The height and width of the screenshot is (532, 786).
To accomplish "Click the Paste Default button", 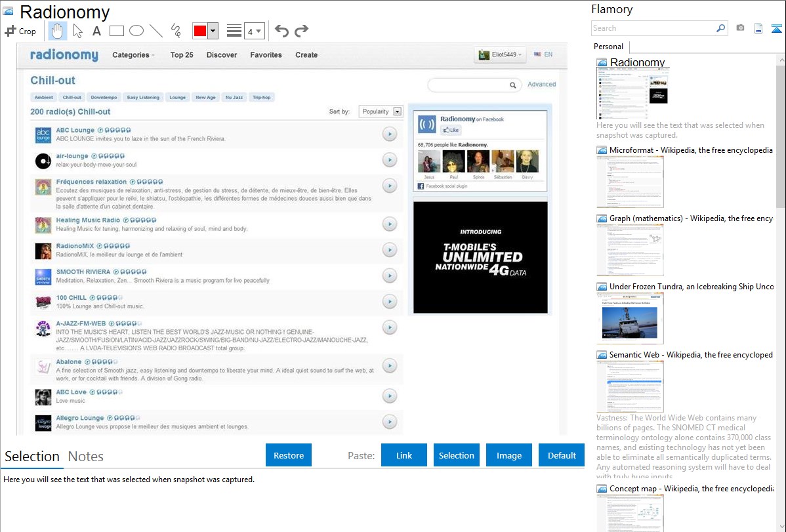I will 562,455.
